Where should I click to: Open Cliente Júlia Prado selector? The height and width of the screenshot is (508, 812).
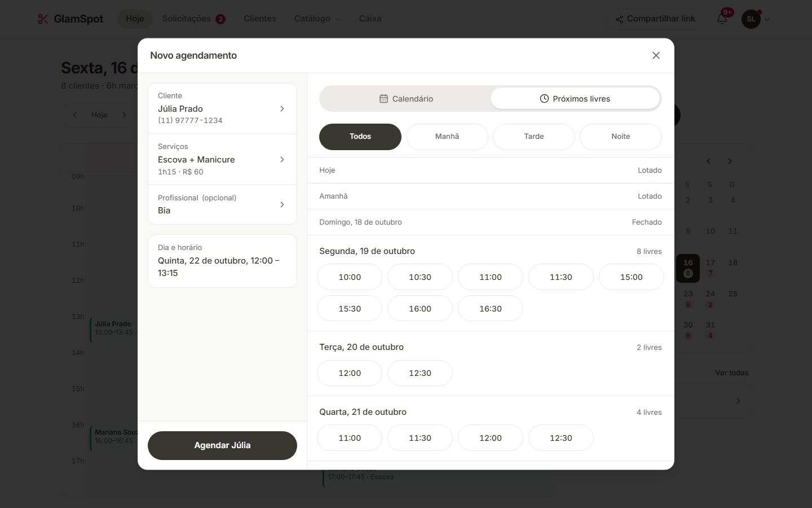coord(222,108)
